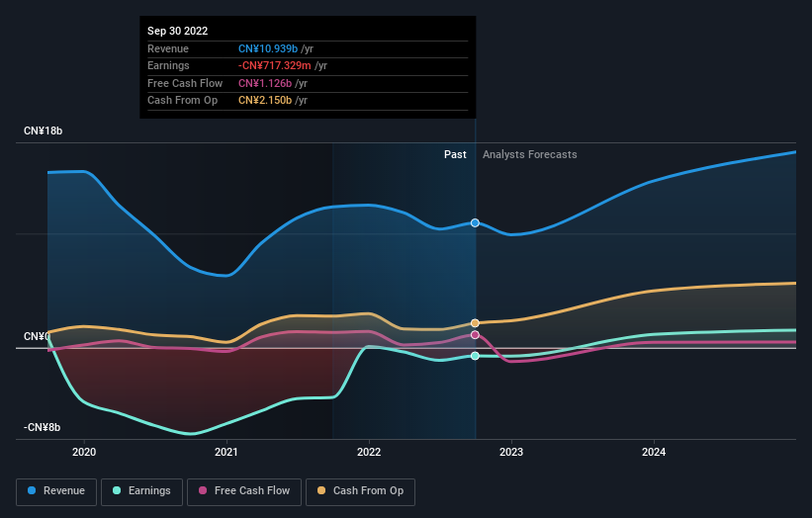Click the -CN¥8b y-axis label
812x518 pixels.
[x=43, y=427]
